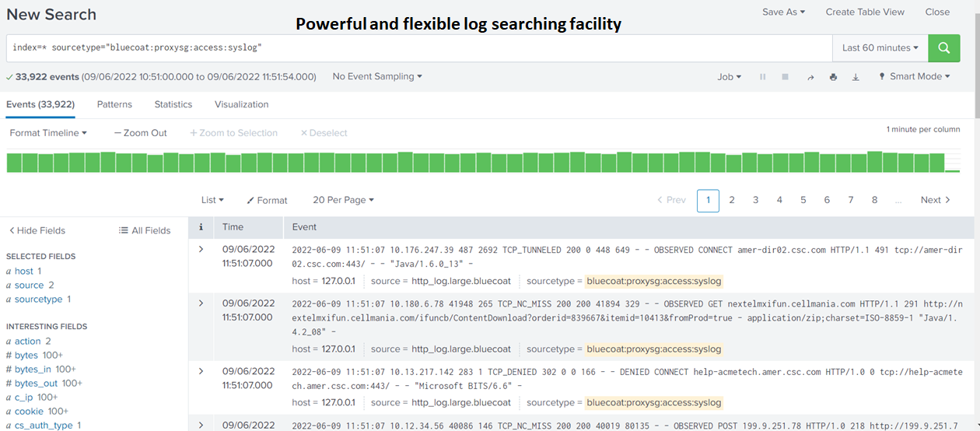The height and width of the screenshot is (431, 980).
Task: Expand the 20 Per Page dropdown
Action: 343,200
